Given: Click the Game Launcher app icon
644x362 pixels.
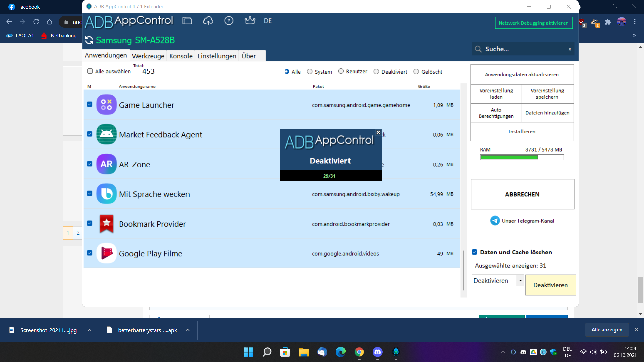Looking at the screenshot, I should tap(106, 105).
